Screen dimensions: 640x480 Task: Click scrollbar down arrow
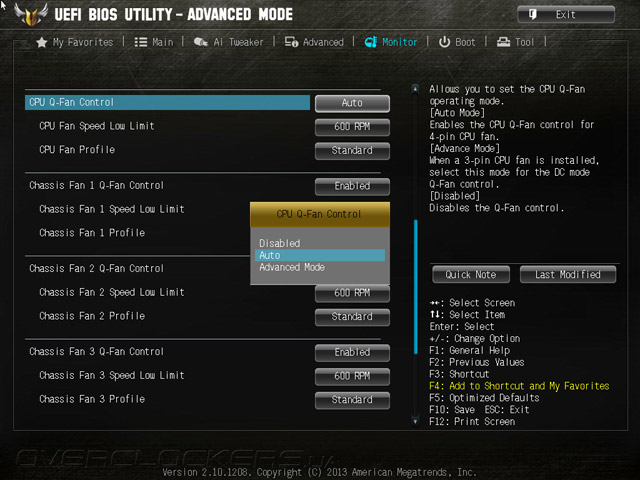[x=415, y=421]
